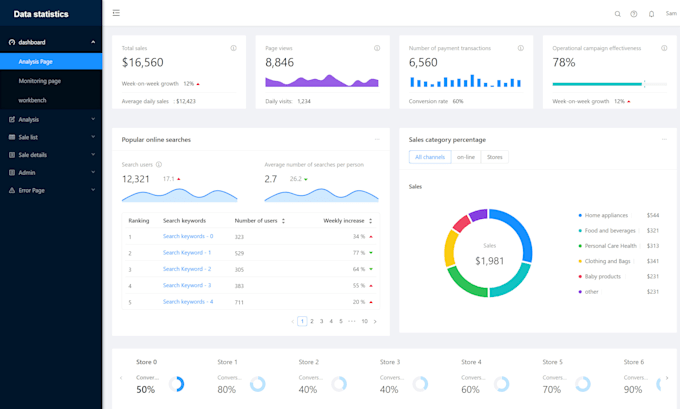680x409 pixels.
Task: Click Page views purple area chart
Action: [322, 81]
